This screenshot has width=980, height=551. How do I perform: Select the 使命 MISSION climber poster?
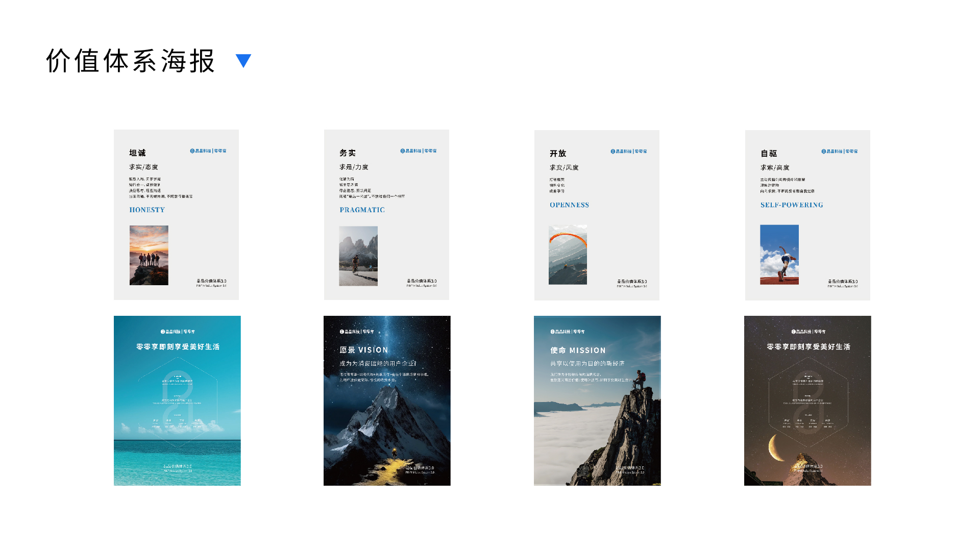tap(597, 400)
